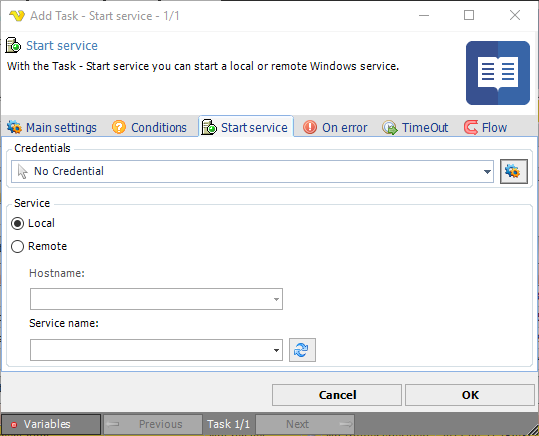Click the Cancel button
Screen dimensions: 539x436
coord(337,395)
